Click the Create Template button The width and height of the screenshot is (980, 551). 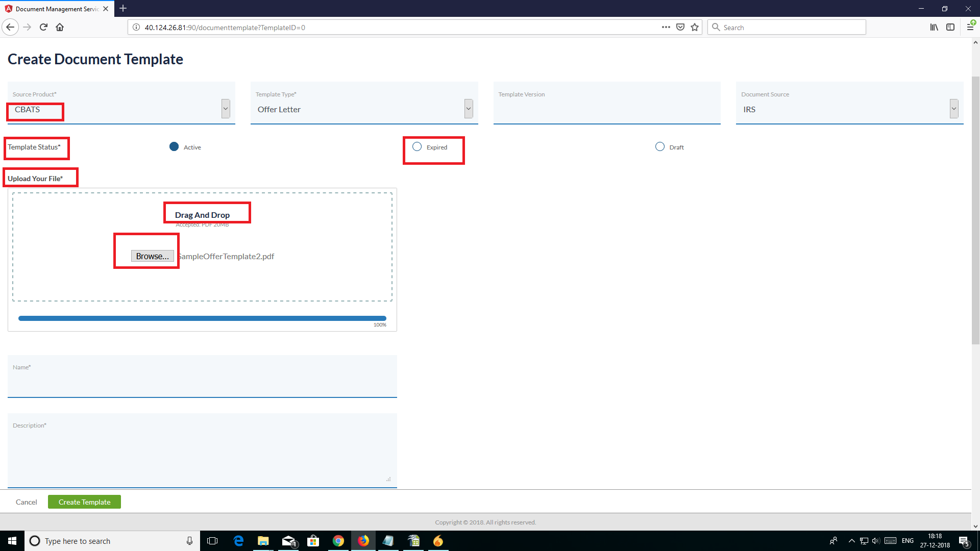84,502
